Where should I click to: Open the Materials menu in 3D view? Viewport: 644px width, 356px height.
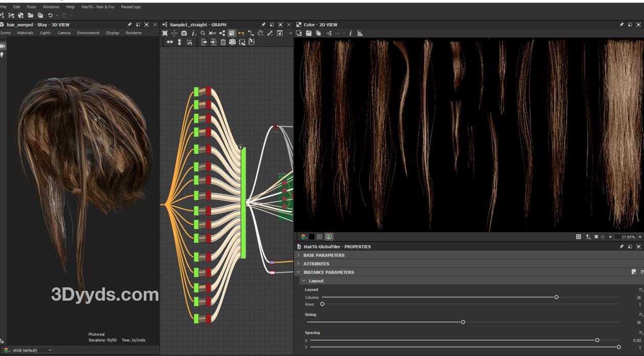coord(25,33)
